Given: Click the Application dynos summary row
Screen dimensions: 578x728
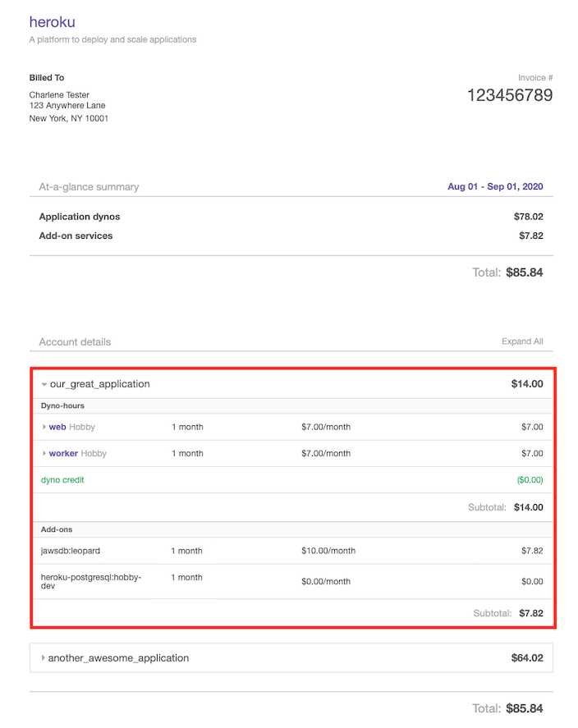Looking at the screenshot, I should coord(80,217).
